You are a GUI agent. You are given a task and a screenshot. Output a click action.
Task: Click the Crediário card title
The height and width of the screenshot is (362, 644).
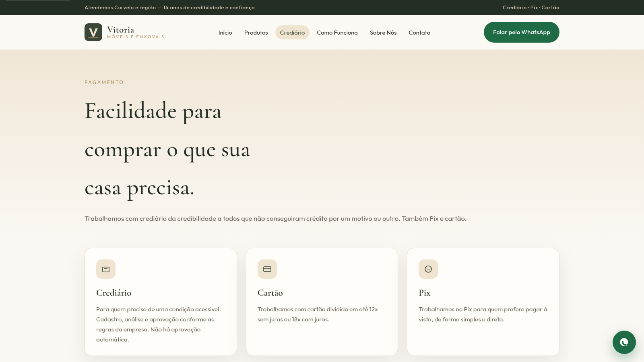pyautogui.click(x=114, y=293)
